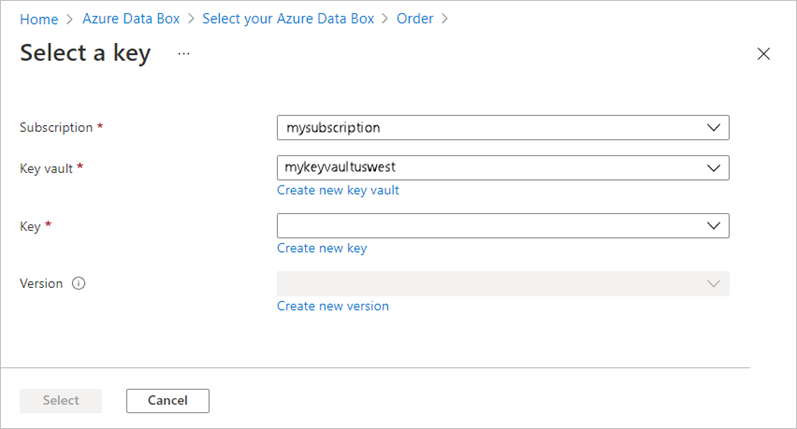Go to Home breadcrumb
The width and height of the screenshot is (797, 429).
coord(39,19)
